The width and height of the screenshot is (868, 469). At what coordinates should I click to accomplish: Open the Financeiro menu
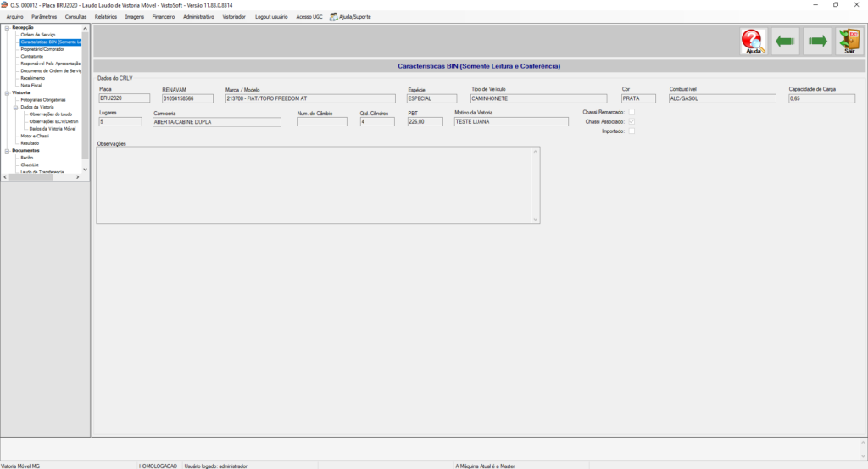click(163, 17)
